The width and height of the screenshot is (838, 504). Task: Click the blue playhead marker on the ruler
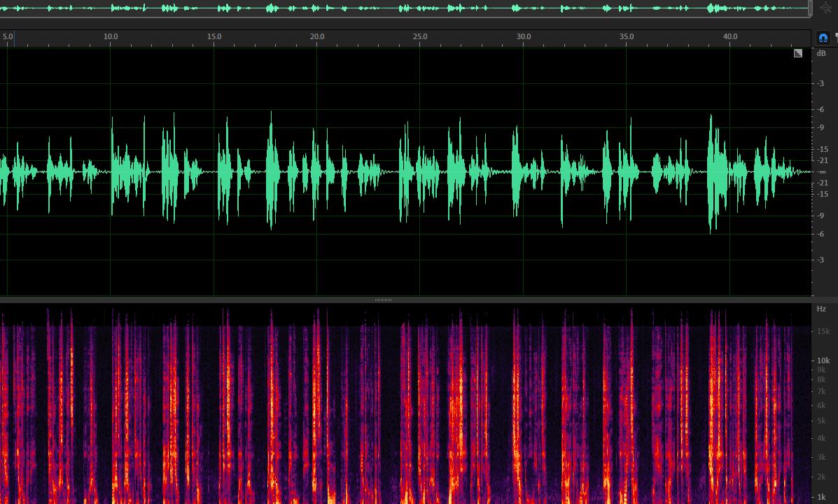click(x=13, y=38)
